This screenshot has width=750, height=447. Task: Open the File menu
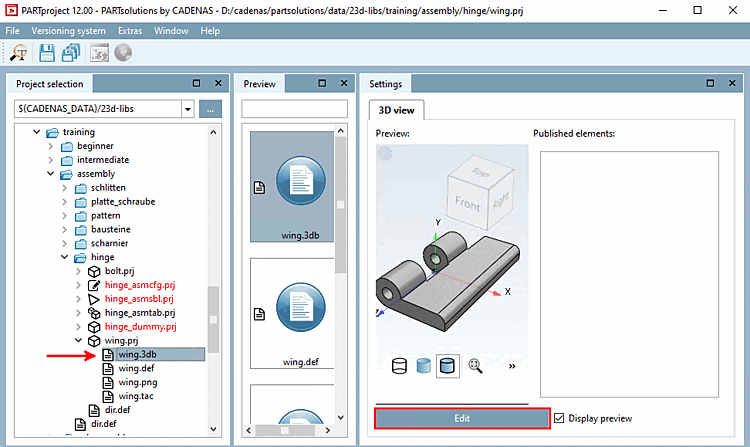(x=12, y=31)
